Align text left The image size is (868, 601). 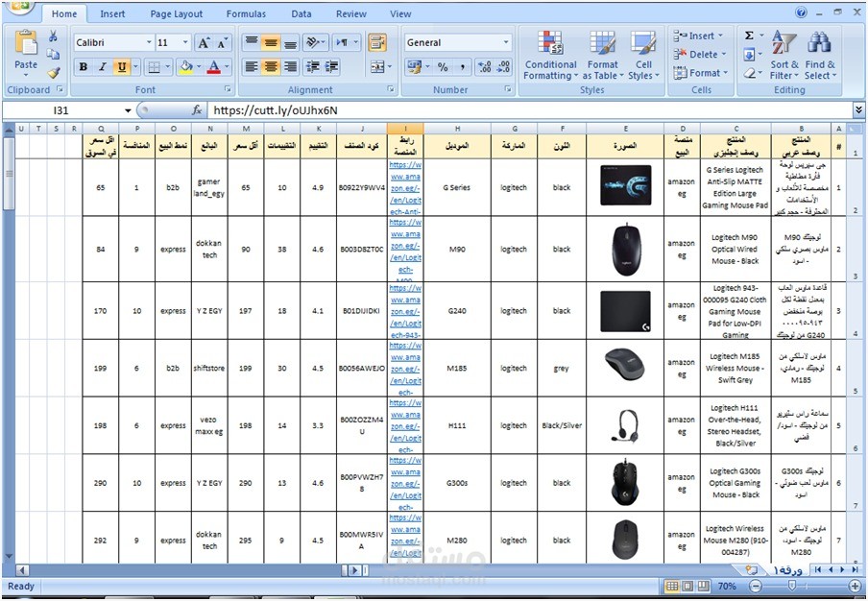point(252,67)
